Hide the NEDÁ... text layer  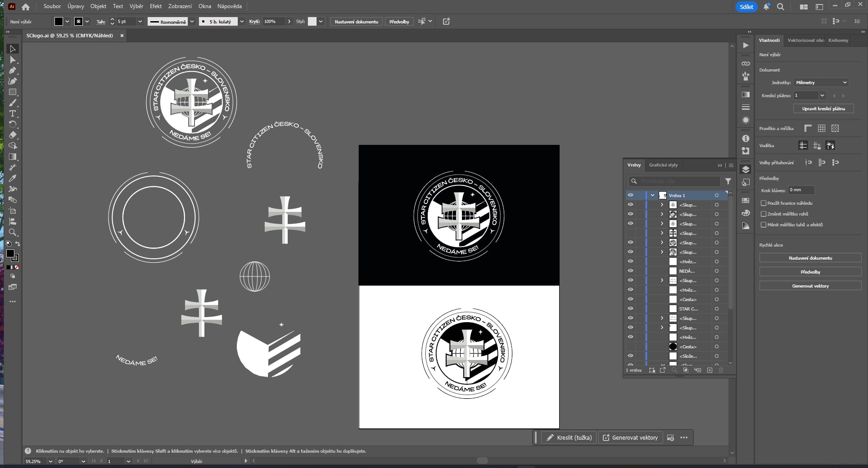pyautogui.click(x=630, y=271)
